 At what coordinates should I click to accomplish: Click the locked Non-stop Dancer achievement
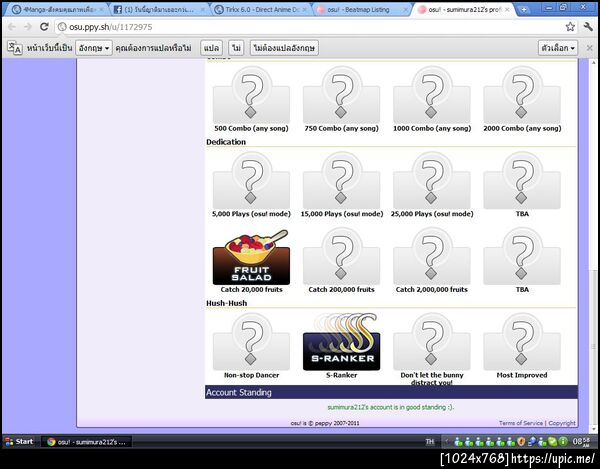(251, 342)
